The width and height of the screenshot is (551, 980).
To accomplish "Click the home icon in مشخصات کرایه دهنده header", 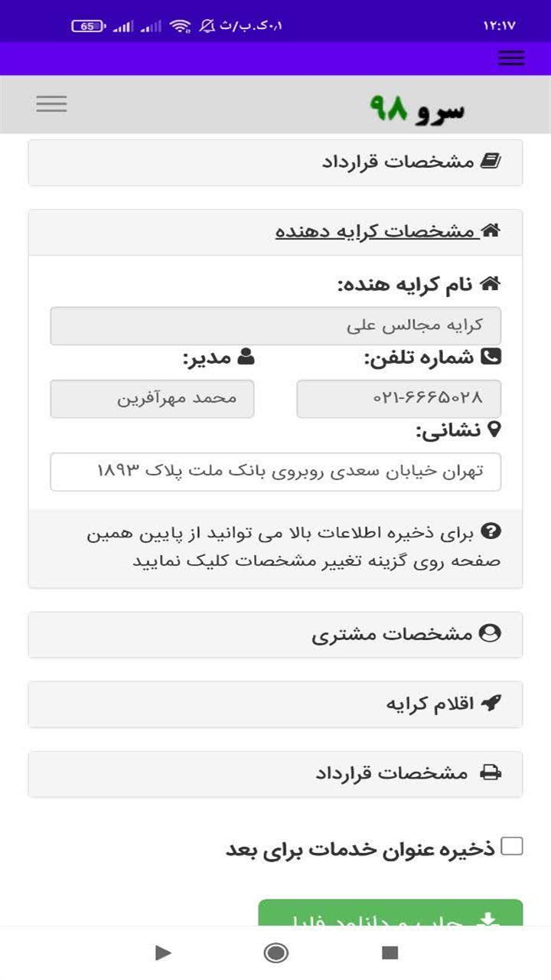I will tap(491, 230).
